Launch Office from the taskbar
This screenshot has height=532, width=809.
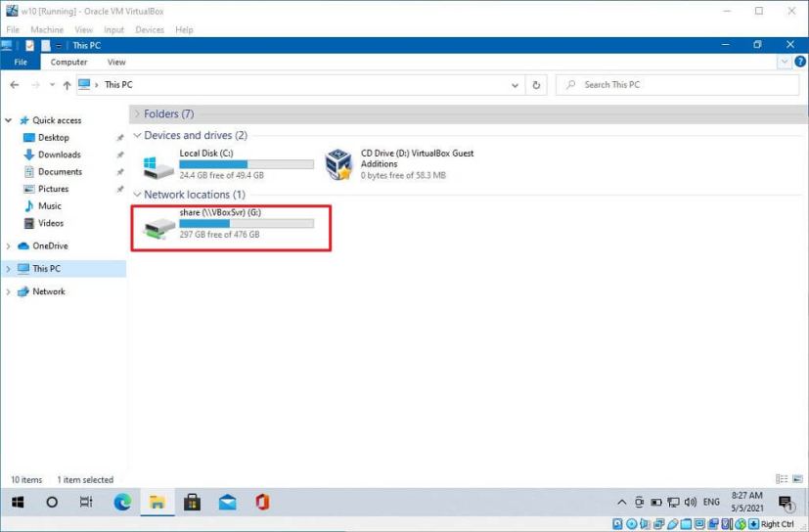(262, 502)
